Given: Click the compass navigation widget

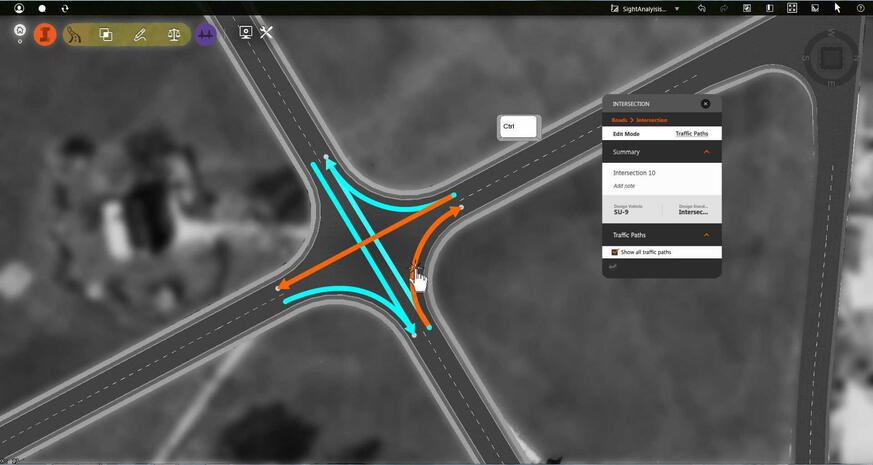Looking at the screenshot, I should click(831, 57).
